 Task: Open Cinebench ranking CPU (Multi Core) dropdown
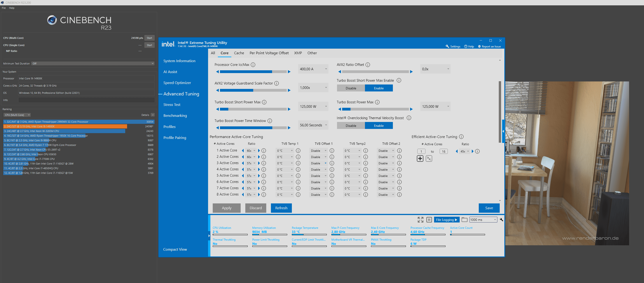coord(17,115)
